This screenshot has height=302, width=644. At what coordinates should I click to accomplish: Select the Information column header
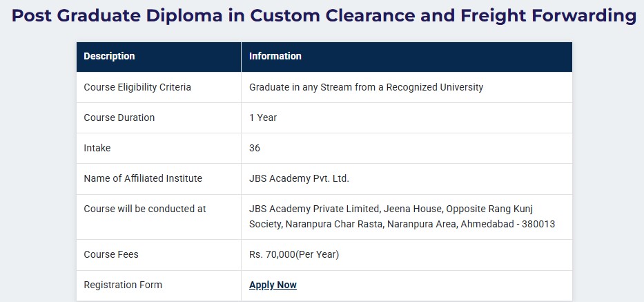275,56
